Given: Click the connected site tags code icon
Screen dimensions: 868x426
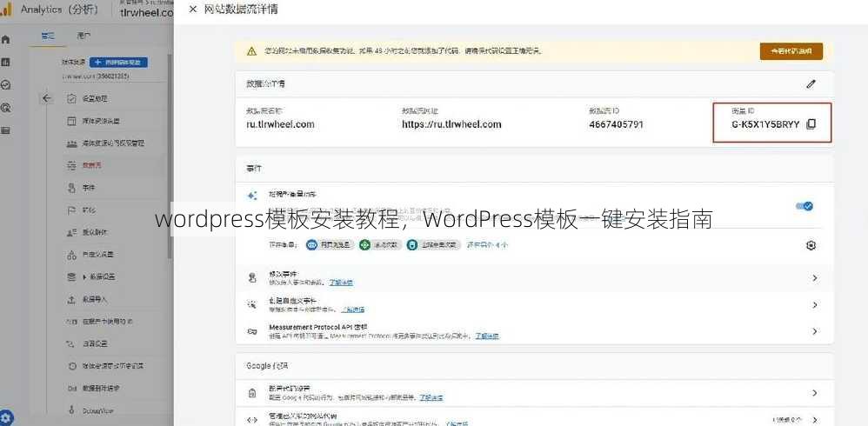Looking at the screenshot, I should click(x=252, y=420).
